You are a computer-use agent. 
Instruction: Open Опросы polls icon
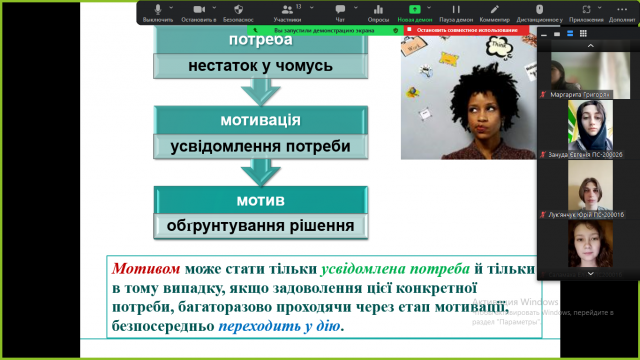click(378, 9)
